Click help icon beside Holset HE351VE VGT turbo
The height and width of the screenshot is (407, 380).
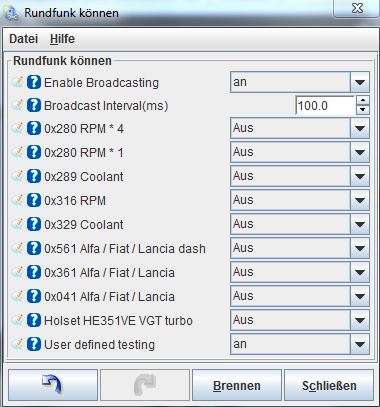click(34, 320)
